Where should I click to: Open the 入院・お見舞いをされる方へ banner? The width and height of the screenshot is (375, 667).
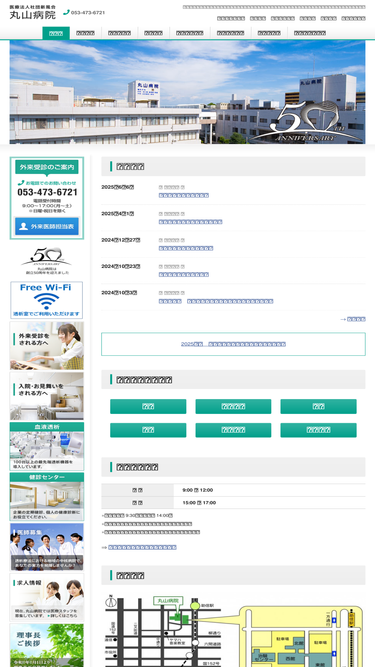[47, 396]
